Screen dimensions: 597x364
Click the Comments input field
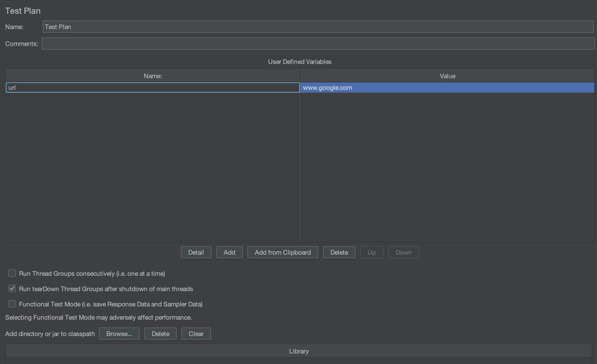pos(318,44)
